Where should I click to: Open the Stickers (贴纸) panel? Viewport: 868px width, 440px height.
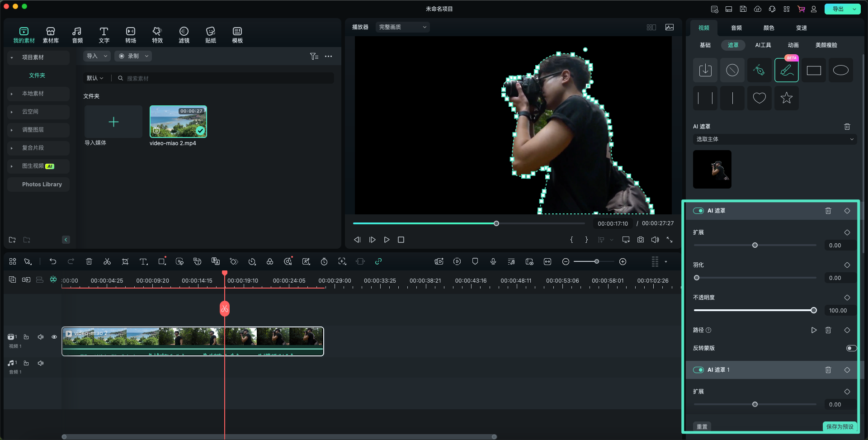[x=210, y=34]
